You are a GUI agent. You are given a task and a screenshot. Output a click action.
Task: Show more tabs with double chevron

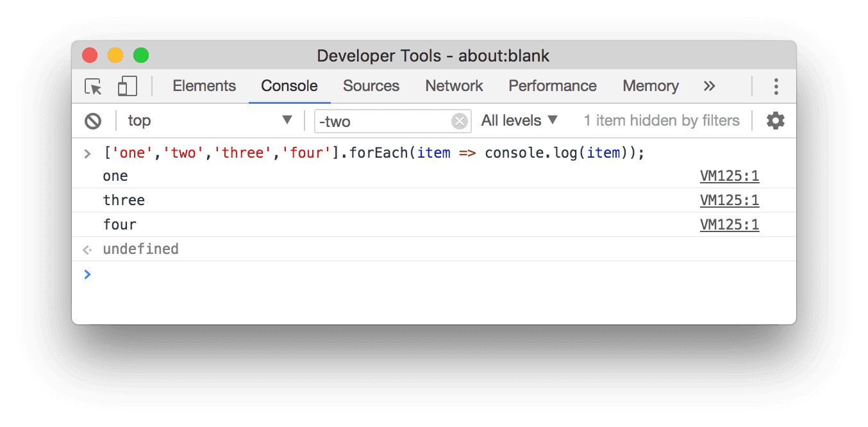[x=709, y=87]
